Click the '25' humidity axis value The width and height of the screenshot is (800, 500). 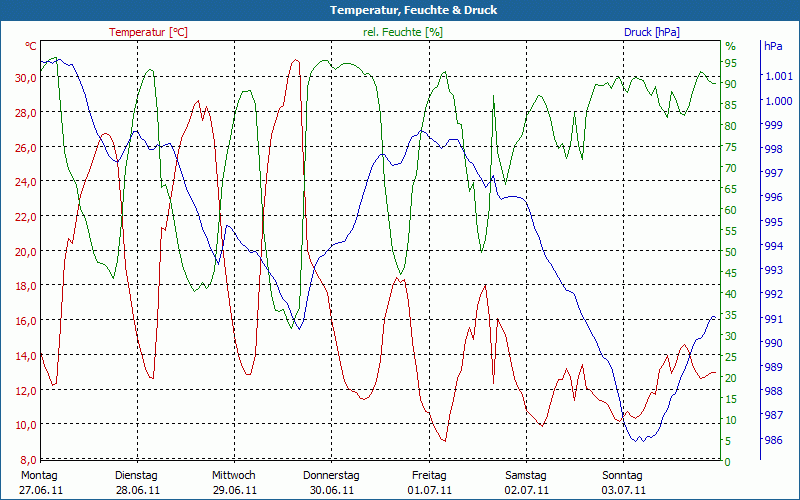click(731, 357)
